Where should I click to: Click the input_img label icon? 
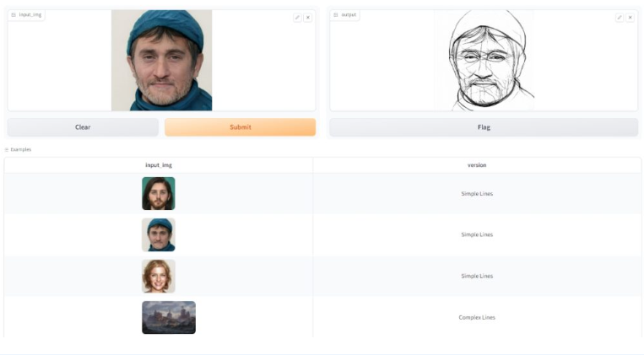(x=14, y=15)
